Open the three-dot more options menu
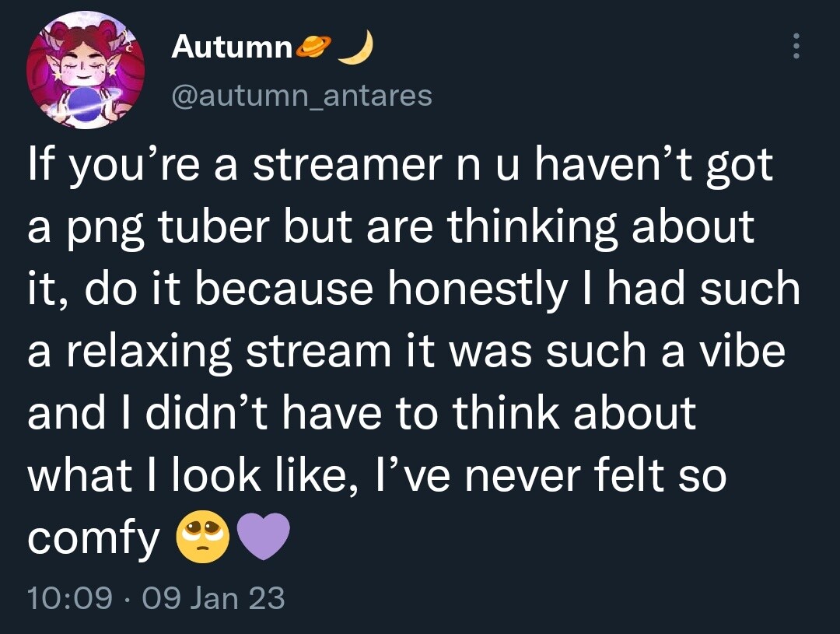The width and height of the screenshot is (840, 634). 796,46
